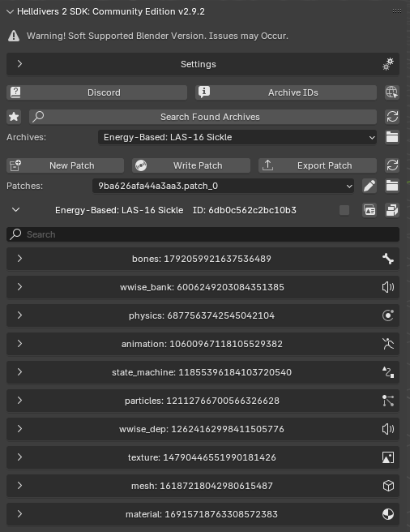Click running figure icon on animation row
The image size is (410, 532).
388,344
